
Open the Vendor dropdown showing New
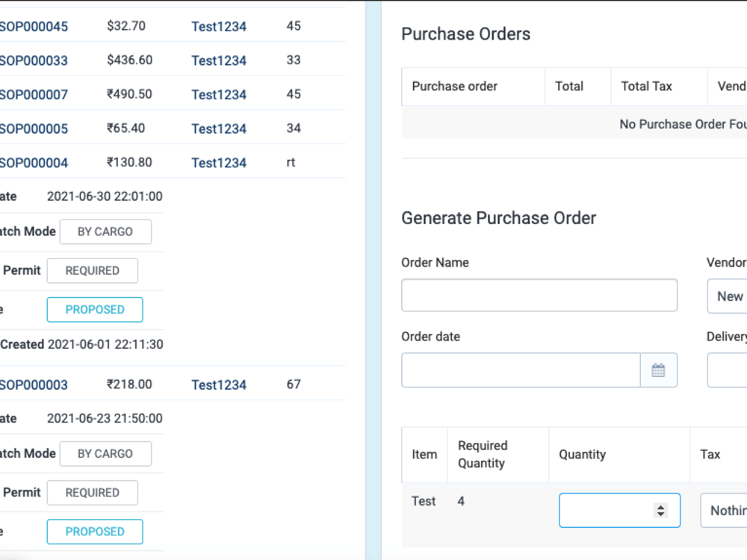[728, 296]
